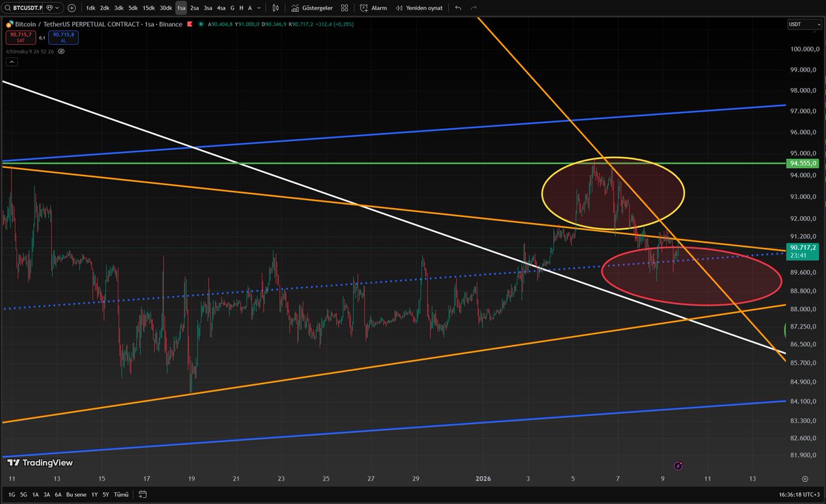Select the weekly H timeframe

click(x=241, y=8)
